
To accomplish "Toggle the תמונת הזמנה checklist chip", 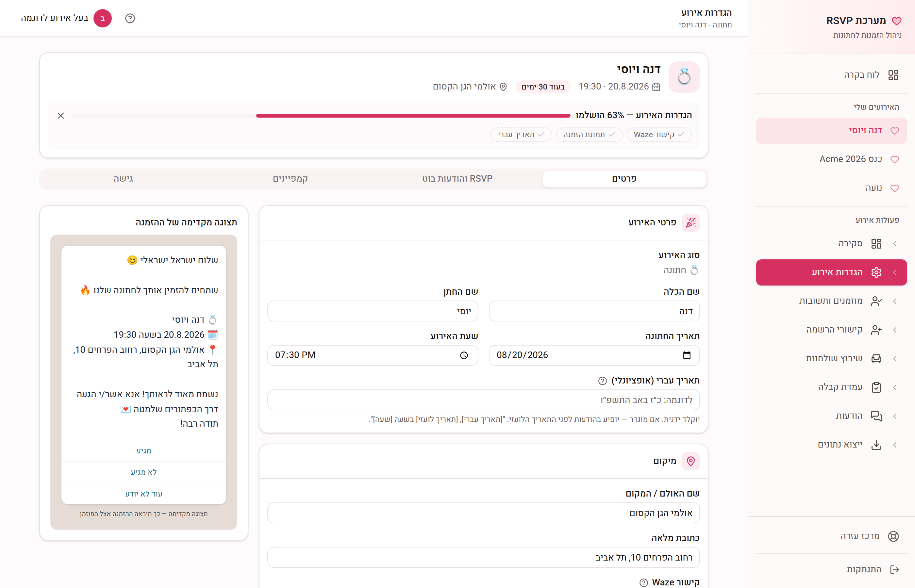I will click(589, 135).
